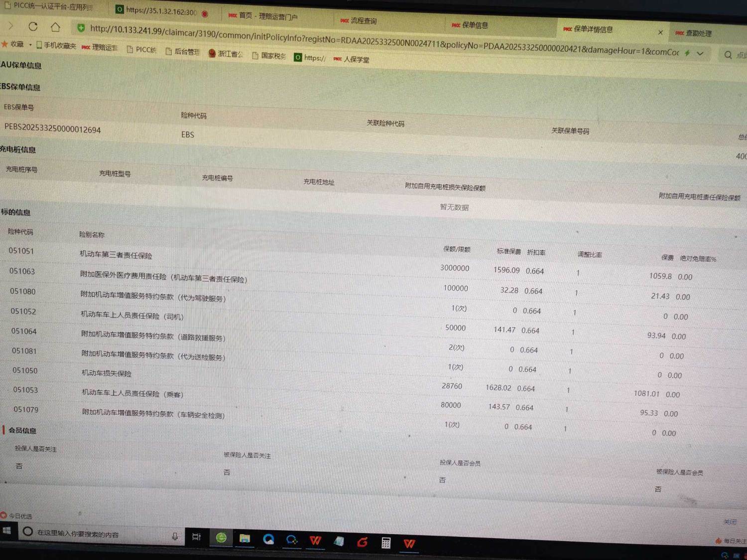
Task: Click the browser search magnifier icon
Action: pyautogui.click(x=728, y=55)
